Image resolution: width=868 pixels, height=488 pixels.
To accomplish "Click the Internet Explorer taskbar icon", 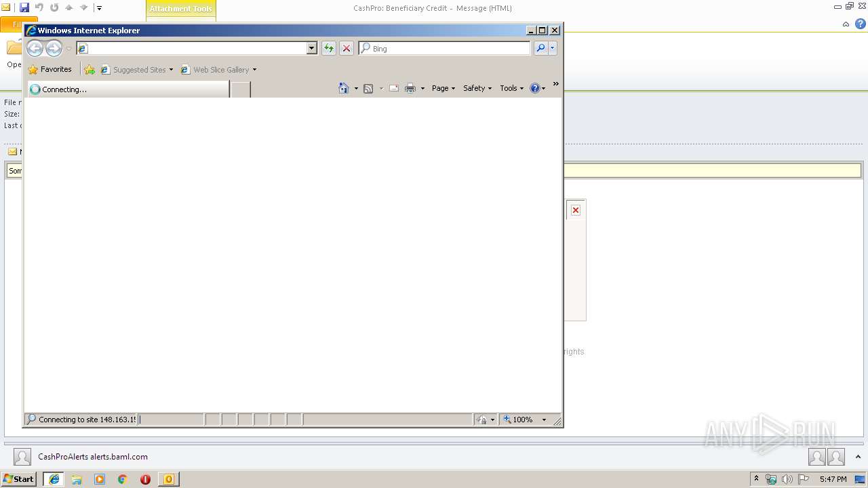I will (54, 479).
